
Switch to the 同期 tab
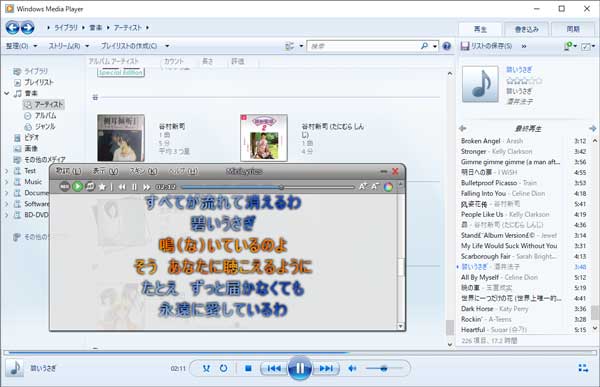(573, 29)
